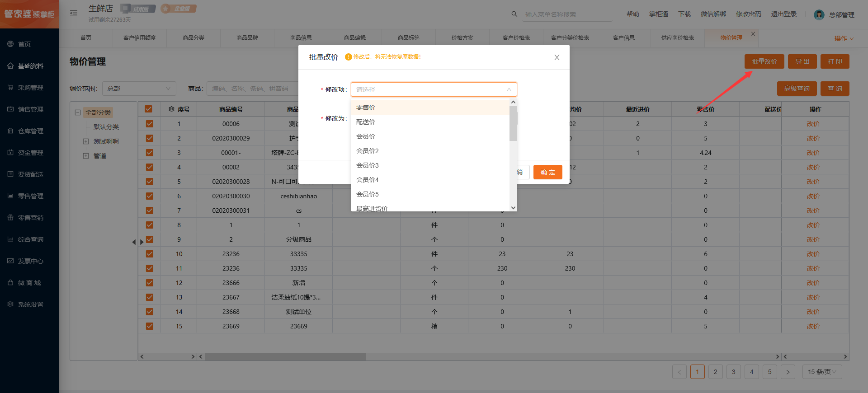Open 微商城 in the sidebar
Image resolution: width=868 pixels, height=393 pixels.
point(29,283)
